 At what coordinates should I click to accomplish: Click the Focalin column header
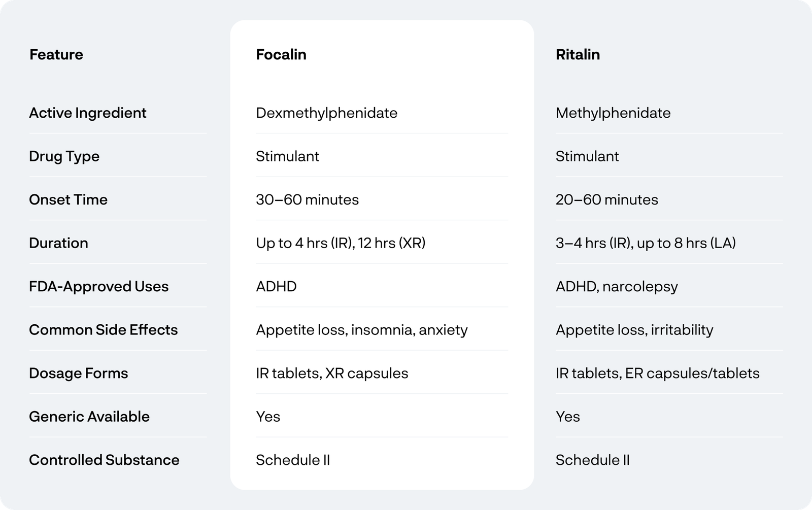281,54
